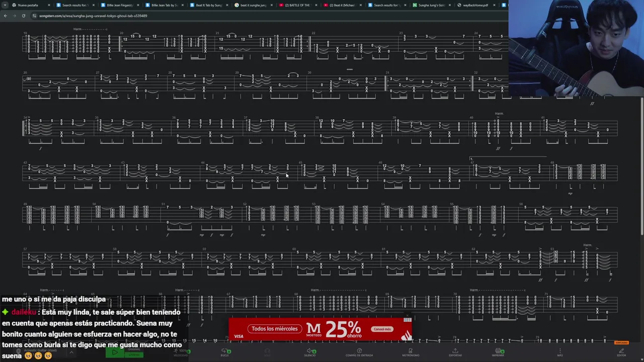Open the Exportar option
The image size is (644, 362).
click(x=455, y=352)
